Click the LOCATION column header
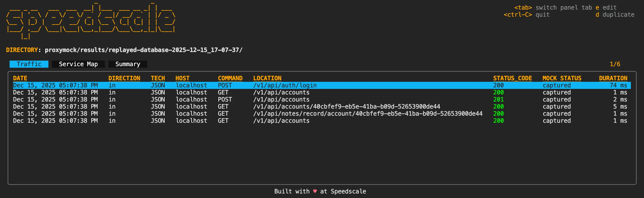 coord(267,78)
